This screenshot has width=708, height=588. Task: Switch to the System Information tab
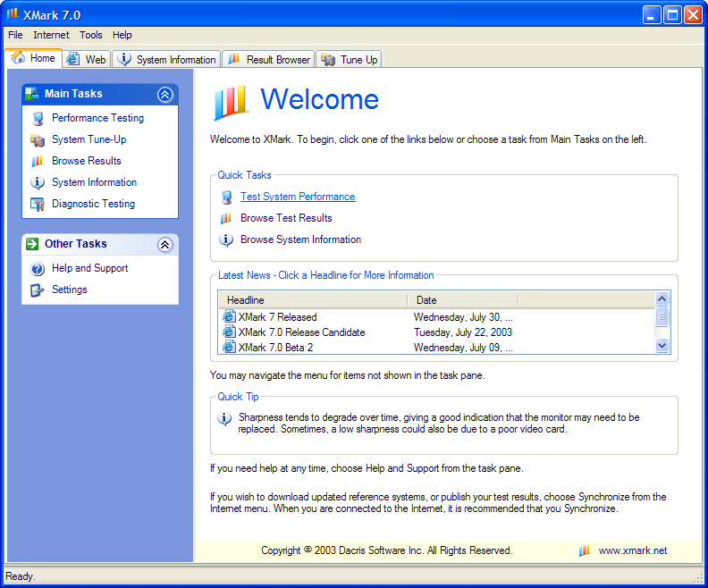[166, 59]
